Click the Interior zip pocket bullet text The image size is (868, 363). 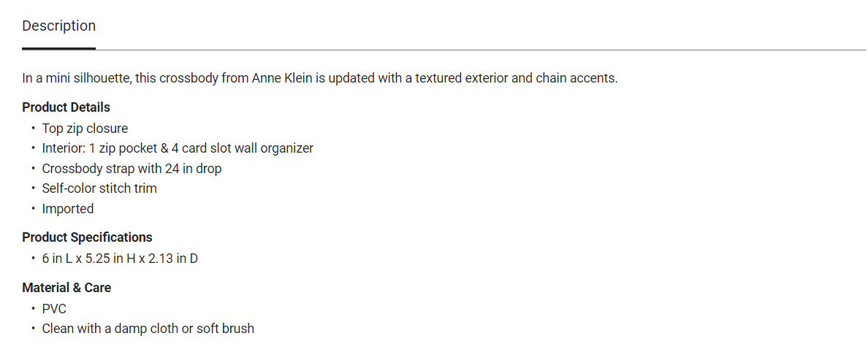pyautogui.click(x=178, y=148)
